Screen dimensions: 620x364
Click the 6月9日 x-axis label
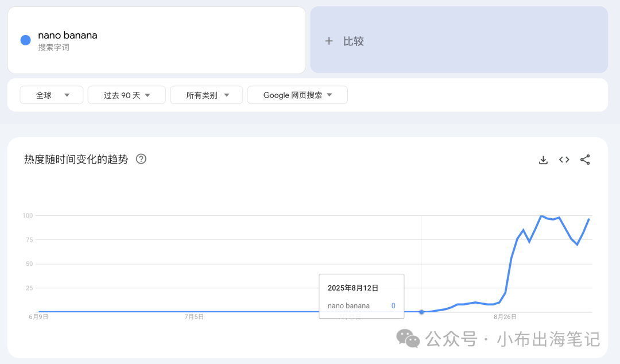[x=38, y=316]
